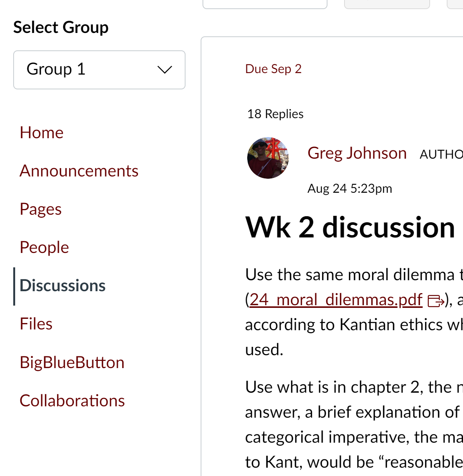Click the 'Aug 24 5:23pm' timestamp

point(350,189)
